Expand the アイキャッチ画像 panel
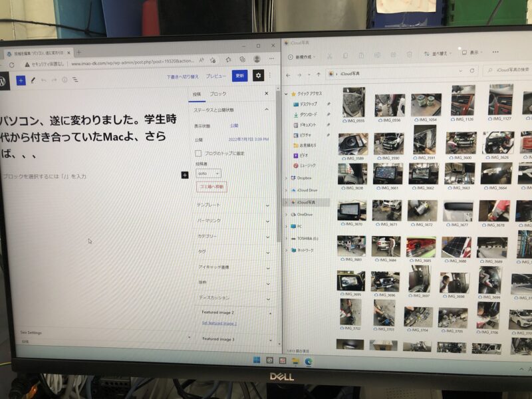 [234, 268]
